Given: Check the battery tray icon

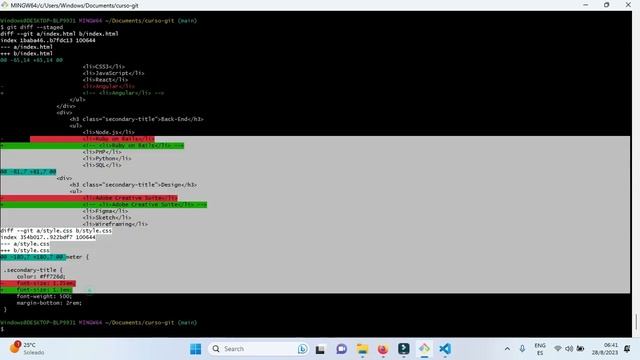Looking at the screenshot, I should tap(580, 349).
